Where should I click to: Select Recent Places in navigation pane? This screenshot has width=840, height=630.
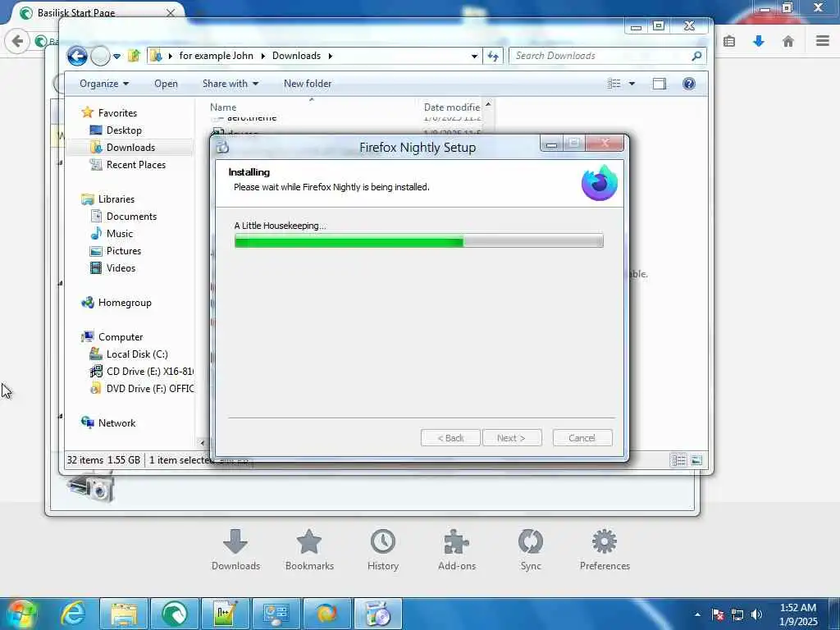135,164
